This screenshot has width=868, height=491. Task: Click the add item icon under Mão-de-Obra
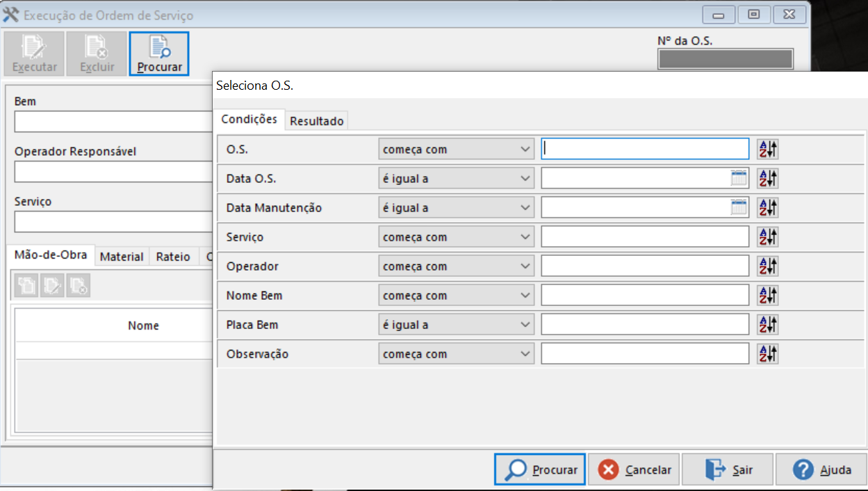point(26,285)
